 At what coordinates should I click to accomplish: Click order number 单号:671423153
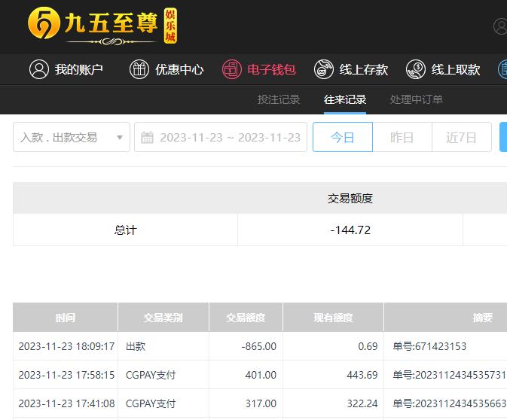click(x=429, y=346)
